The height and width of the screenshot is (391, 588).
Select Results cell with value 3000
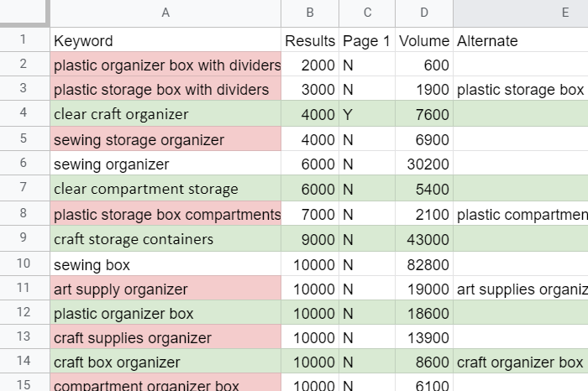[x=310, y=89]
